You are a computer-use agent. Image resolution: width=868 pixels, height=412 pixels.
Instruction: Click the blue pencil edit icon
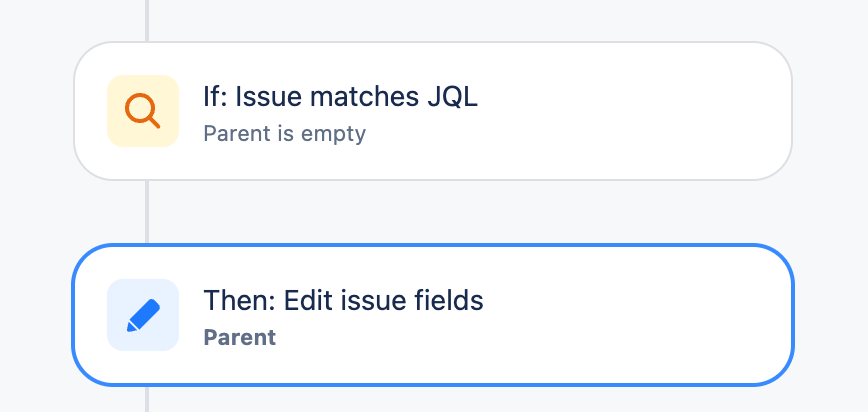[x=143, y=315]
